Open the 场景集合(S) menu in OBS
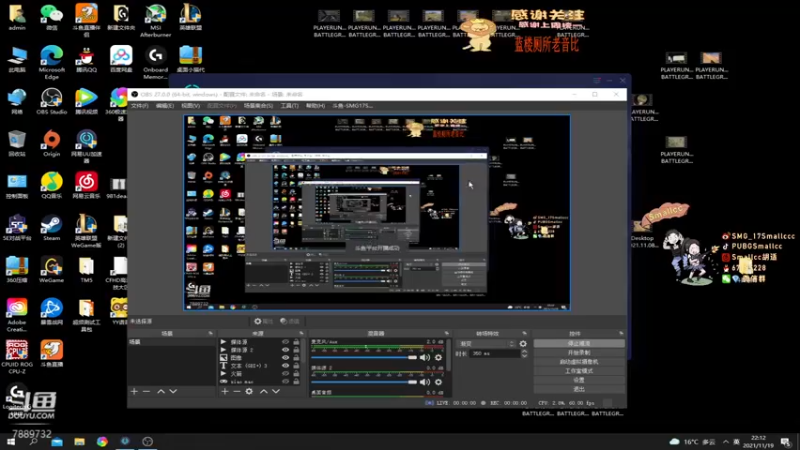800x450 pixels. (x=258, y=106)
